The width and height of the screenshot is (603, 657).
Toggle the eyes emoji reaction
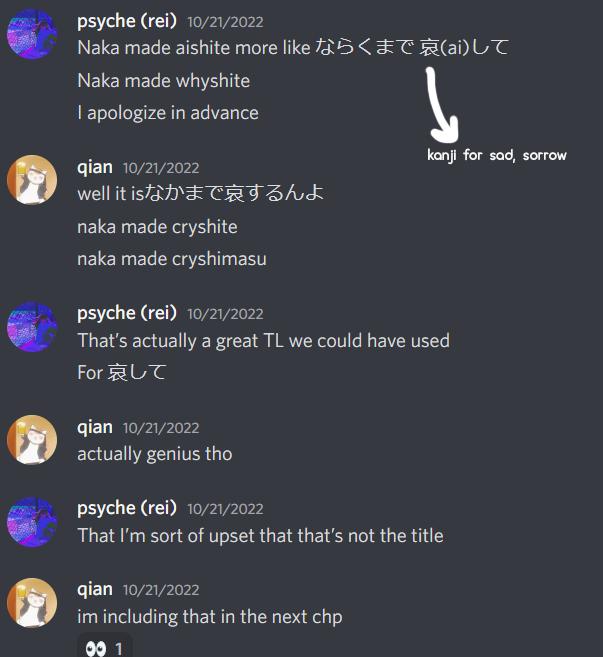(x=105, y=648)
